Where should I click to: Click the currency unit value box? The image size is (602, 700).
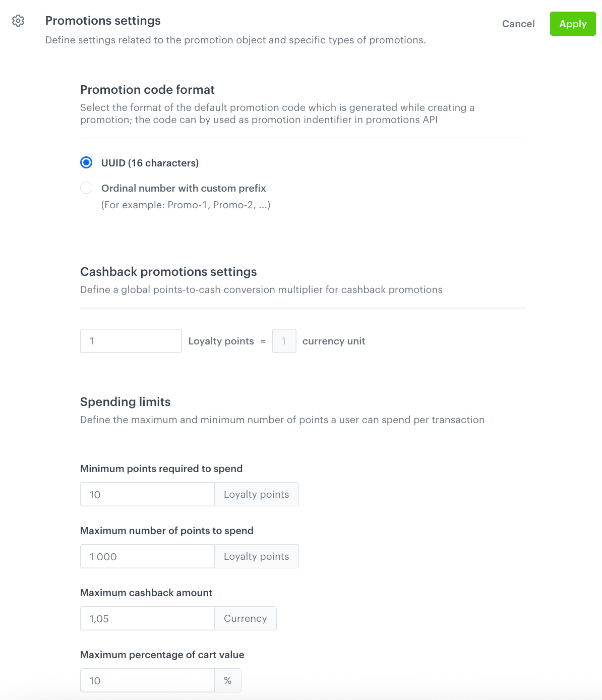[x=284, y=341]
